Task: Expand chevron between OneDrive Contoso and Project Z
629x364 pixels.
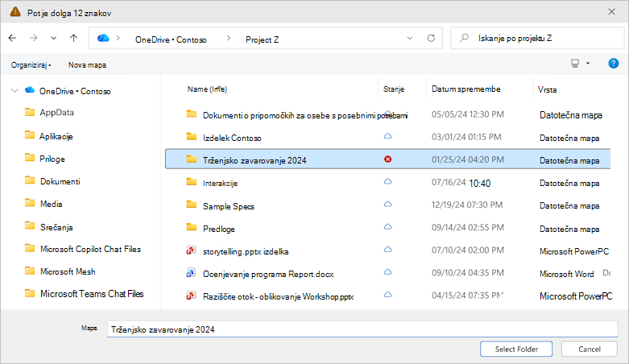Action: (x=229, y=38)
